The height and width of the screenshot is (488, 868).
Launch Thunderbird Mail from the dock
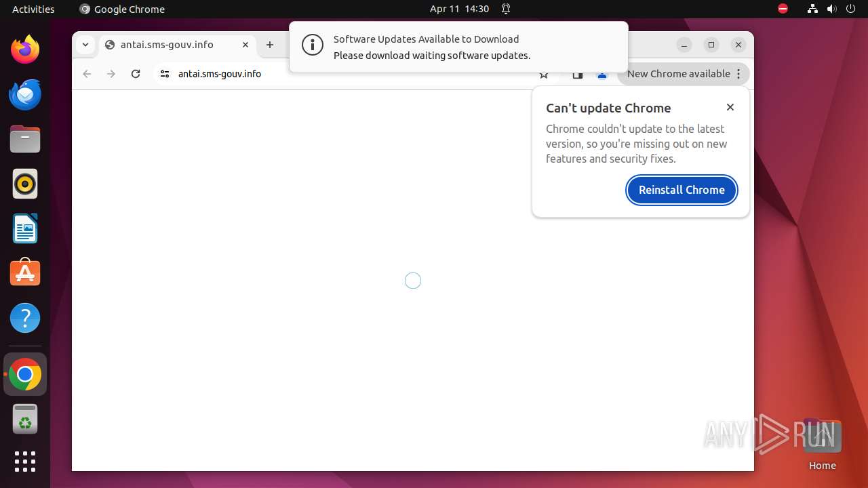coord(25,94)
